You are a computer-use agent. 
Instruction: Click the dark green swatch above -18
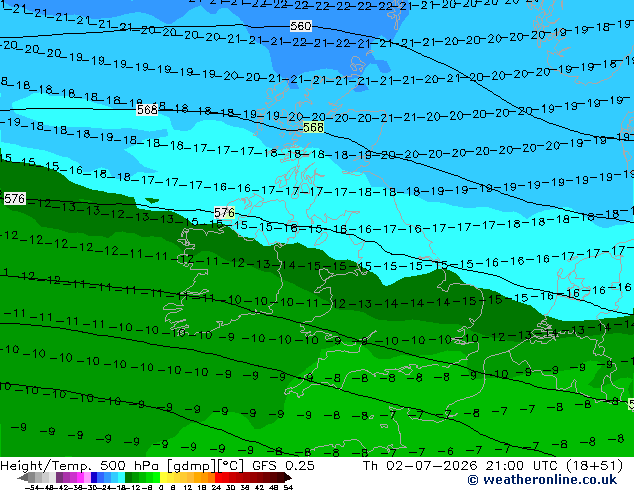tap(129, 477)
